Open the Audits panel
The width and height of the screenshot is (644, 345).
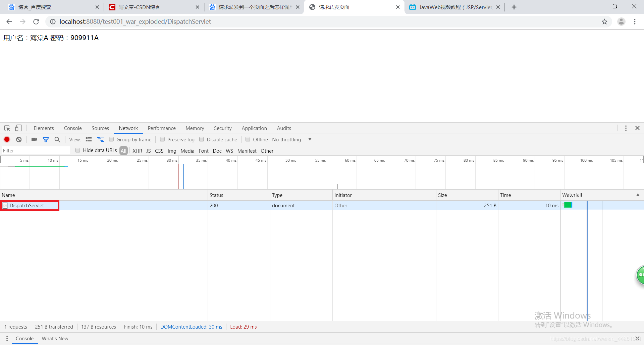[x=284, y=128]
